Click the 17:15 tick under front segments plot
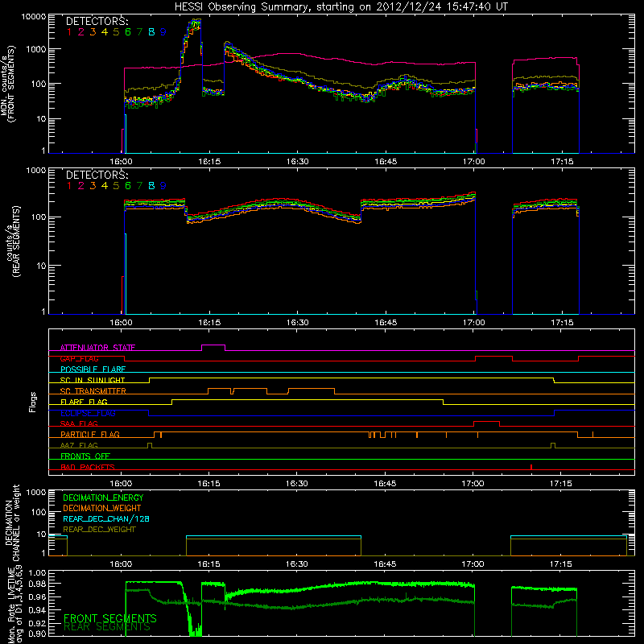The height and width of the screenshot is (644, 644). [562, 162]
